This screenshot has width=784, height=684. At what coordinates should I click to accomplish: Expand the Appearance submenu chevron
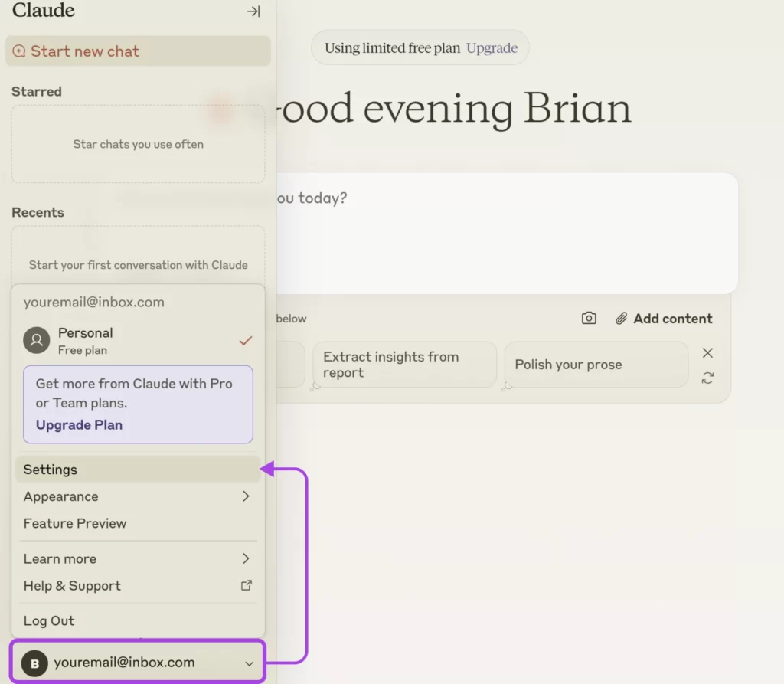[246, 496]
